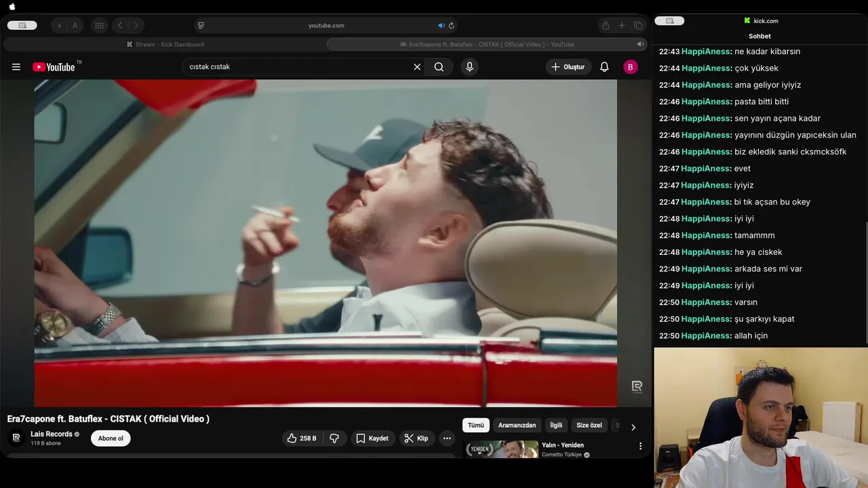Click chat message 'allah için'
868x488 pixels.
[x=751, y=336]
